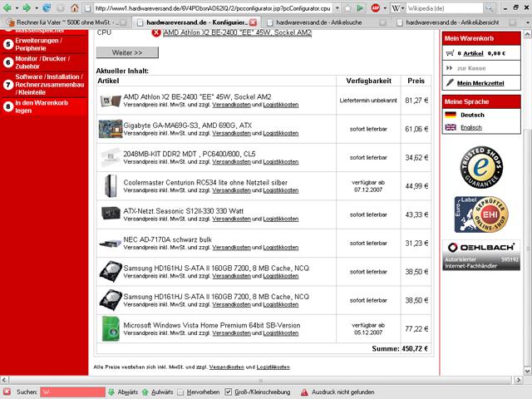
Task: Open Software / Installation sidebar step
Action: (49, 85)
